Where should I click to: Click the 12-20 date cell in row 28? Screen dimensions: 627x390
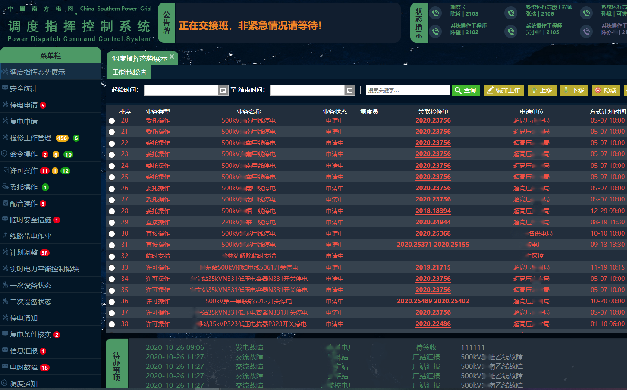[608, 211]
